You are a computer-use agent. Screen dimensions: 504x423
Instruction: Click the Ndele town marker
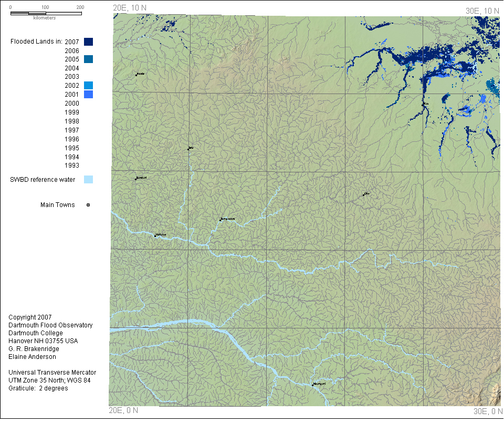[136, 75]
